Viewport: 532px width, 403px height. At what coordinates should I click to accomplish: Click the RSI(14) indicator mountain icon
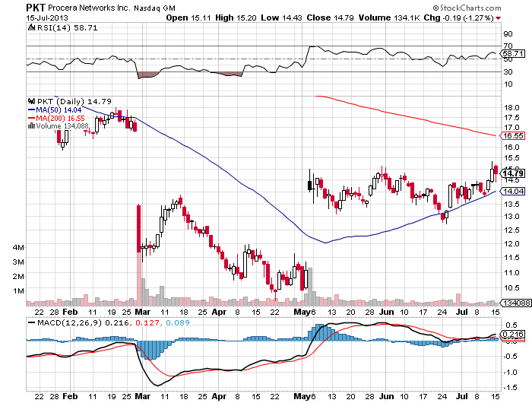point(31,27)
